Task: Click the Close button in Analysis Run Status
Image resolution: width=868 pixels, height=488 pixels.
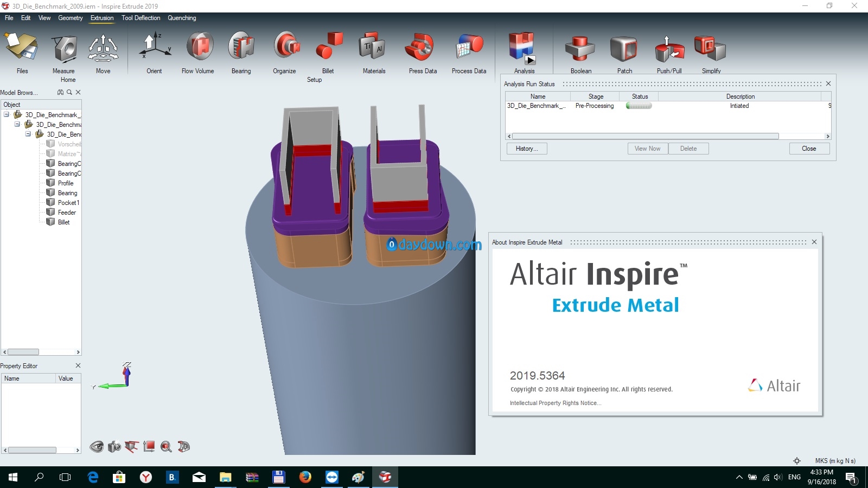Action: (809, 149)
